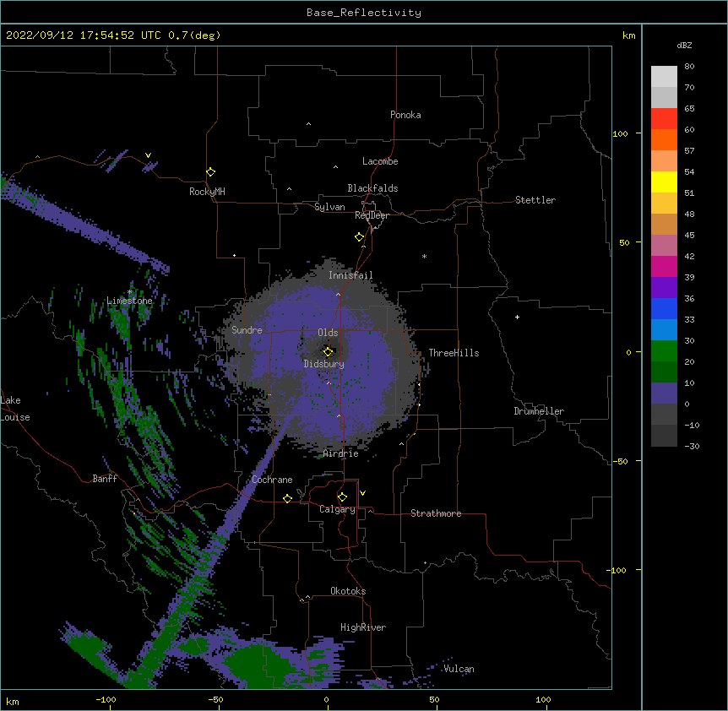The width and height of the screenshot is (728, 711).
Task: Select the slate purple swatch between 10 and 0 dBZ
Action: click(x=664, y=393)
